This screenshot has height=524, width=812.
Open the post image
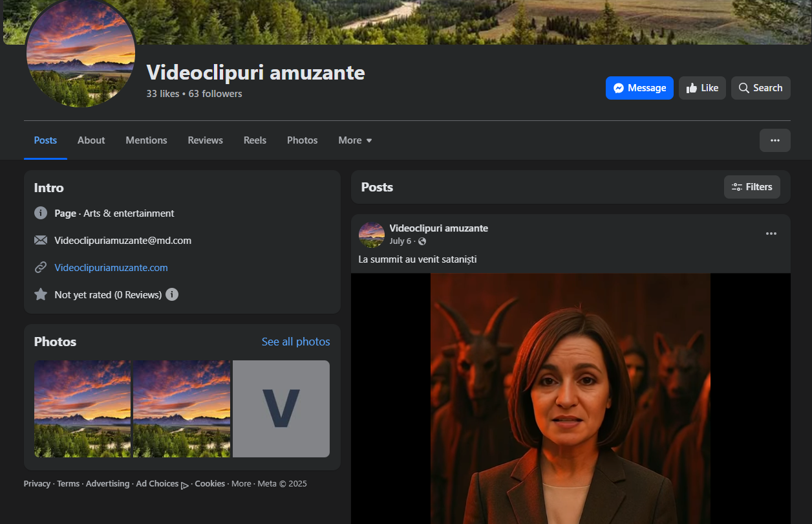(570, 398)
